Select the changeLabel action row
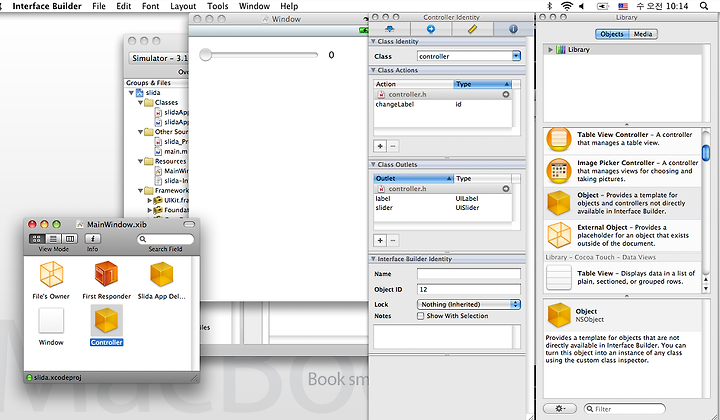This screenshot has height=420, width=720. pos(443,104)
